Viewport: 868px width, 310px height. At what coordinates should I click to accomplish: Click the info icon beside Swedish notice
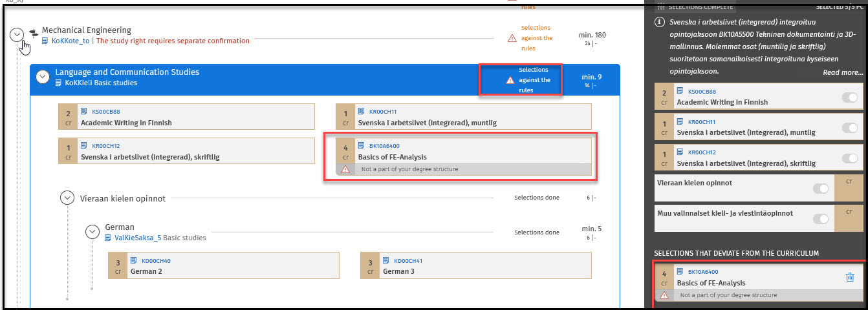[660, 22]
